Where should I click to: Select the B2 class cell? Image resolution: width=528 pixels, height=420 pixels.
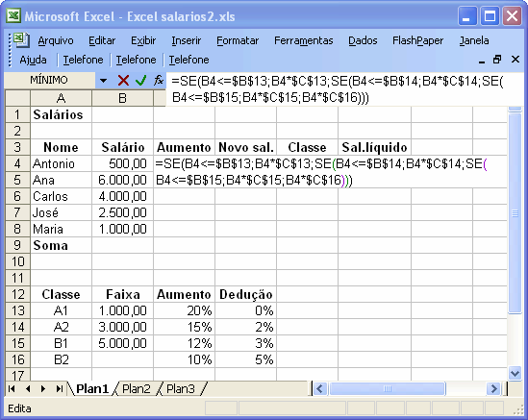tap(61, 359)
